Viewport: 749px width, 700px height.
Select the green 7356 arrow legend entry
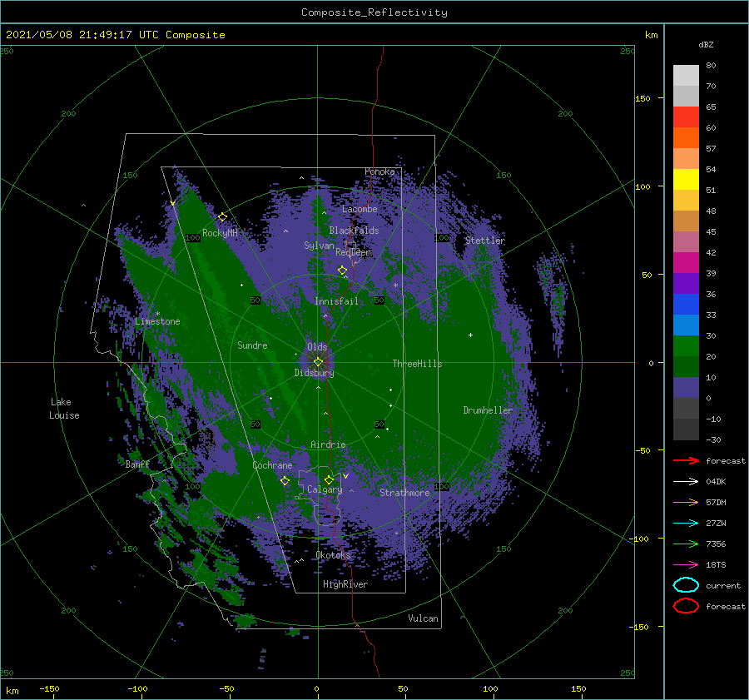(x=686, y=544)
